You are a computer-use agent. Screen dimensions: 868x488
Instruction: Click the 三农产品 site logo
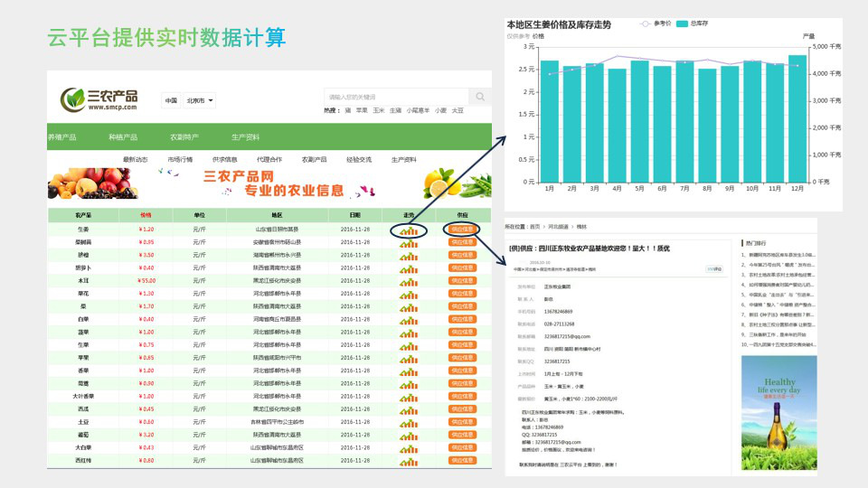pyautogui.click(x=99, y=99)
